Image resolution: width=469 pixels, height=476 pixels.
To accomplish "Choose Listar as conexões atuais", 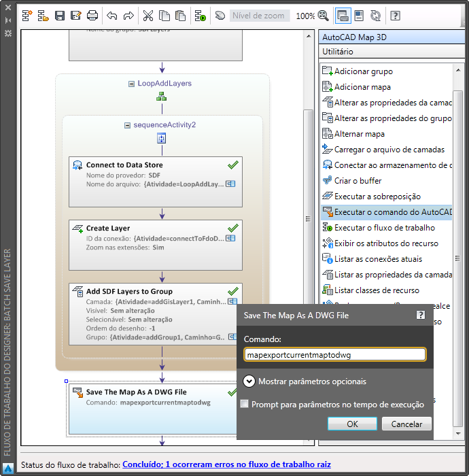I will tap(387, 259).
